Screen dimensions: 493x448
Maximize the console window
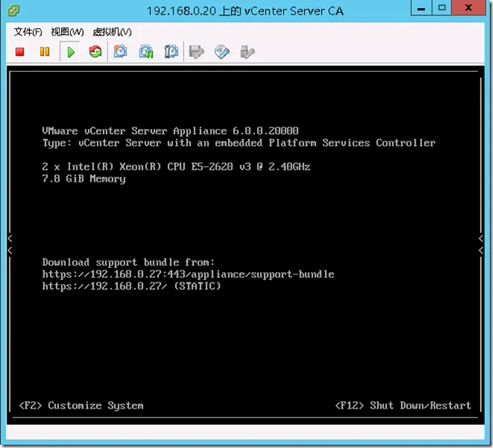tap(441, 8)
